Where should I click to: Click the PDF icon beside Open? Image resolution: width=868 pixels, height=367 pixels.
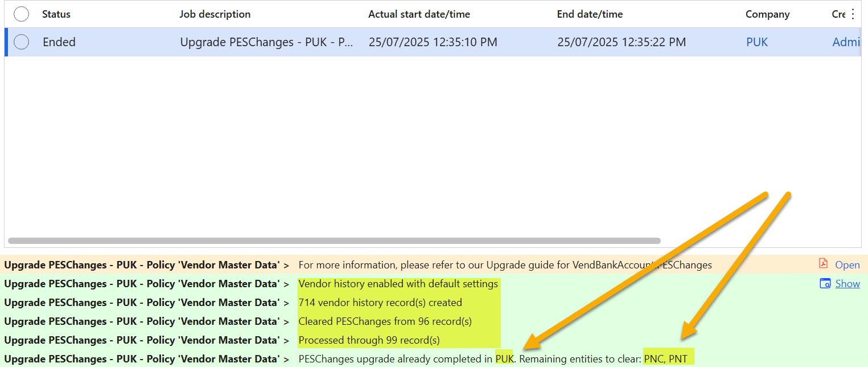[823, 264]
